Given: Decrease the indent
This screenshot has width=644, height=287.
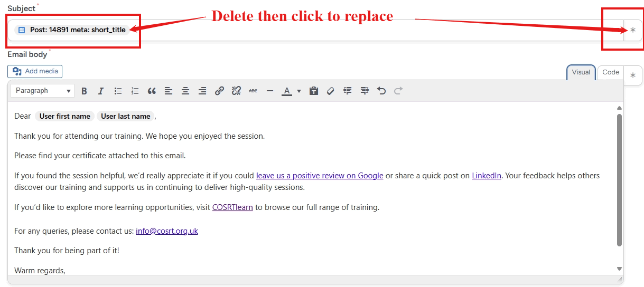Looking at the screenshot, I should click(x=348, y=91).
